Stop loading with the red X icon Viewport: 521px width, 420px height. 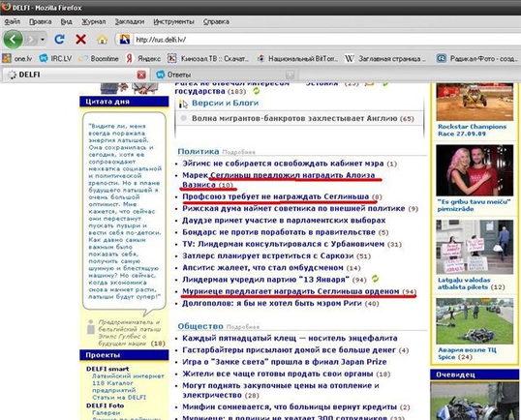(80, 40)
